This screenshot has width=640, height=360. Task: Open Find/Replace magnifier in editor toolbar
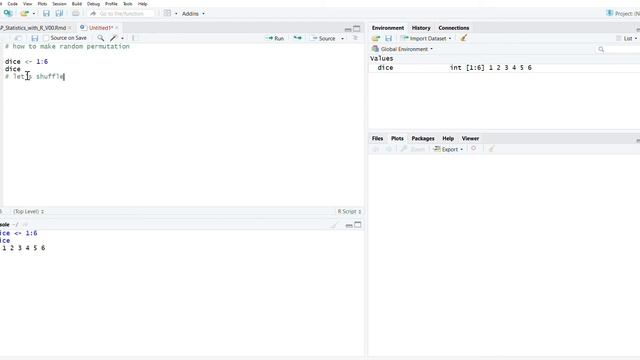pos(100,38)
